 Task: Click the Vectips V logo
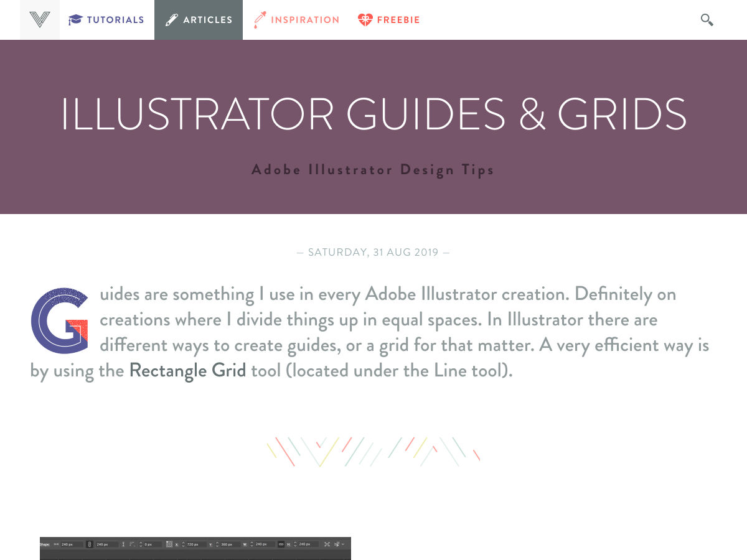click(x=40, y=20)
